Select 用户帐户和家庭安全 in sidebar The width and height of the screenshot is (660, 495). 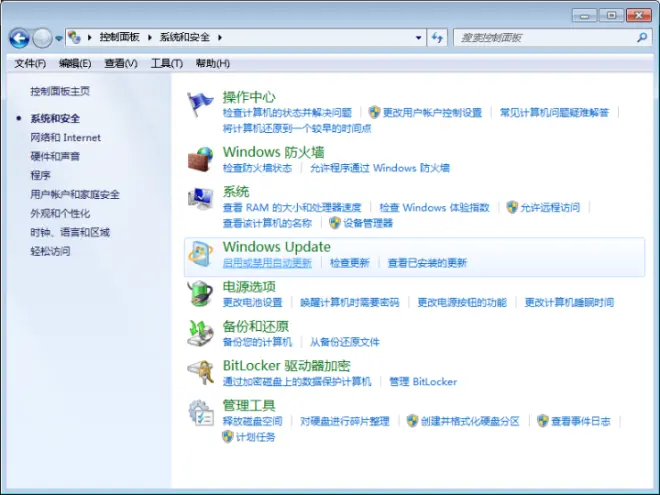pyautogui.click(x=75, y=194)
